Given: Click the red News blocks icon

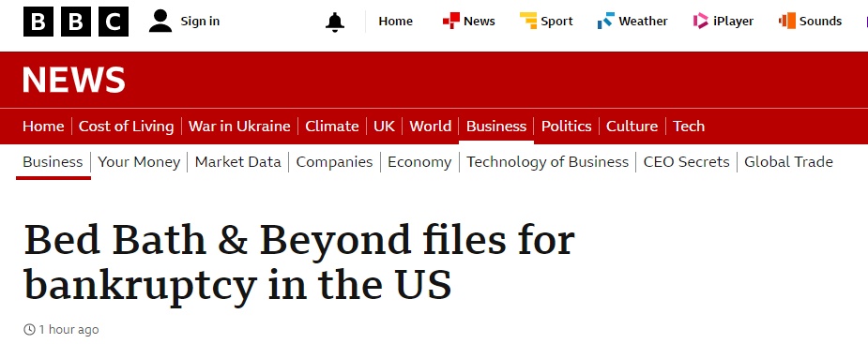Looking at the screenshot, I should (x=450, y=21).
